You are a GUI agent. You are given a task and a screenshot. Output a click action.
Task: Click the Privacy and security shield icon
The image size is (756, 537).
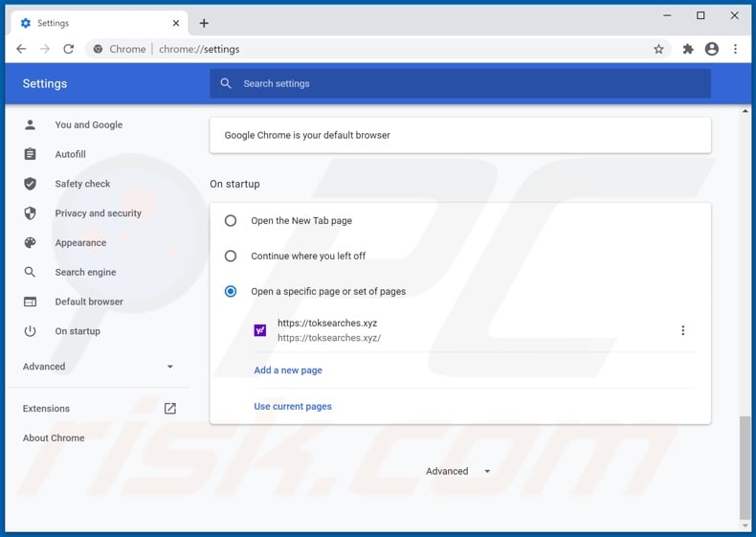(30, 213)
